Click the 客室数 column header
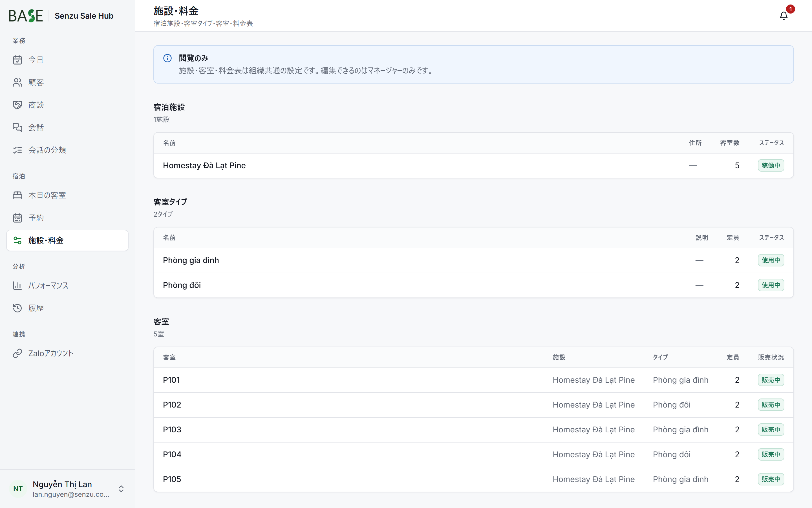Image resolution: width=812 pixels, height=508 pixels. coord(729,143)
